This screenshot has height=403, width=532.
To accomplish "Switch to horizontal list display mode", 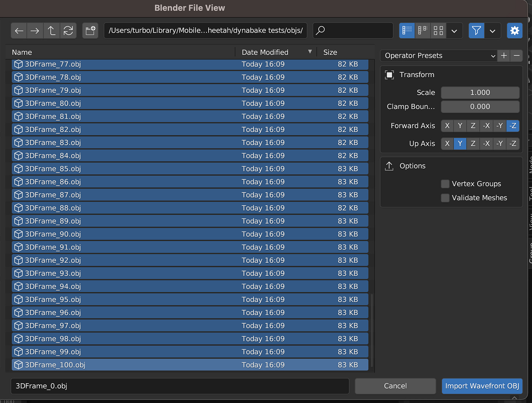I will (x=423, y=31).
